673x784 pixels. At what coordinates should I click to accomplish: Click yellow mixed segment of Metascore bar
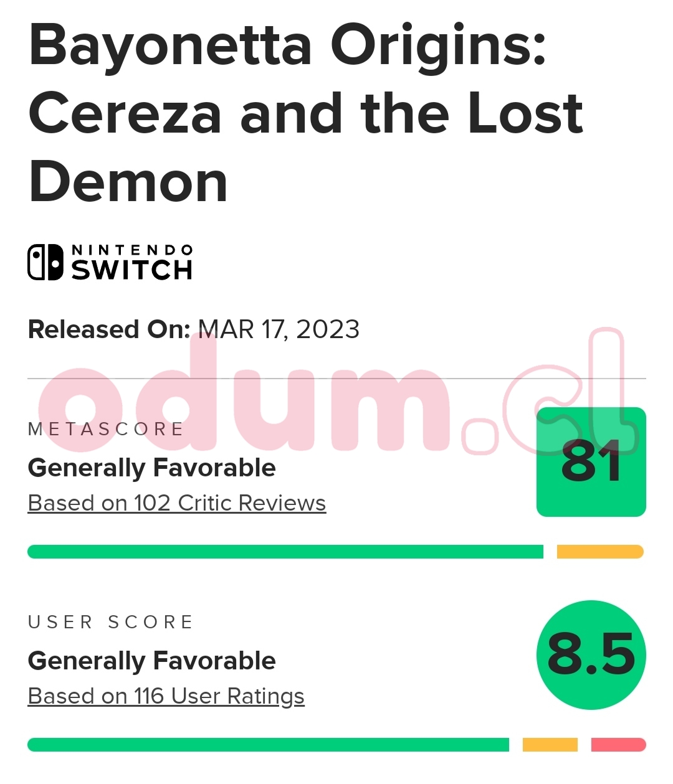599,552
